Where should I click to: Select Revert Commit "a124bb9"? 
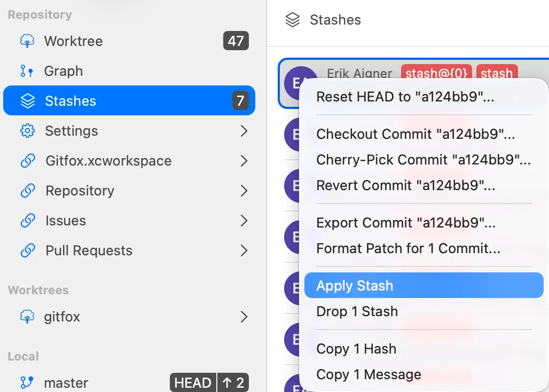423,185
